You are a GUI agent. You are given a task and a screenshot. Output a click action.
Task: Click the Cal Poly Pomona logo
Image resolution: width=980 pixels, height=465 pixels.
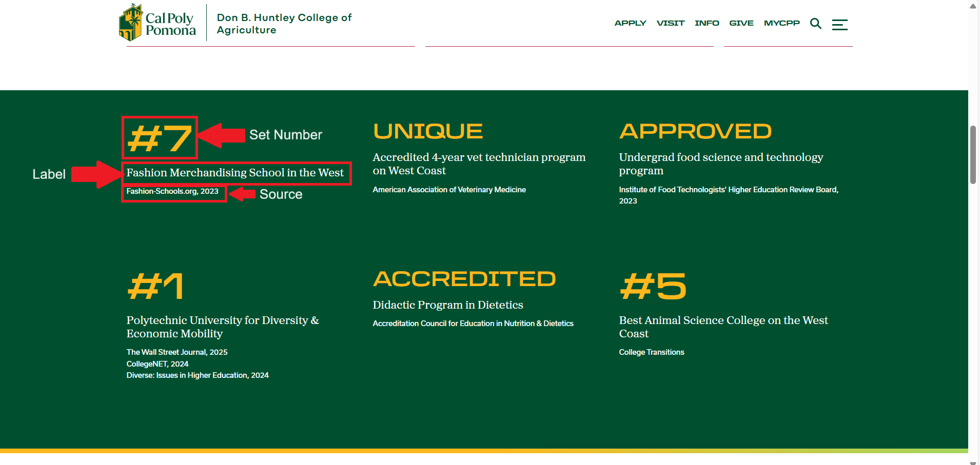157,23
